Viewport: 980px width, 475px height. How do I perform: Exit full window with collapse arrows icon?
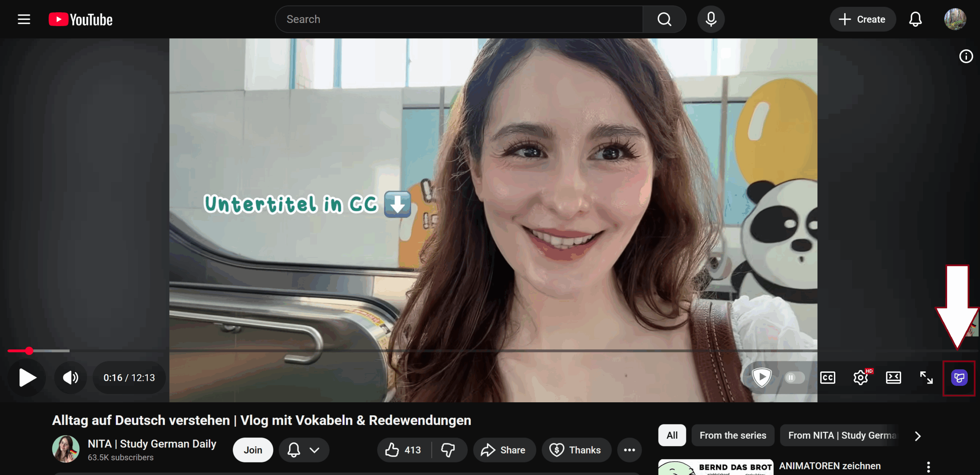[926, 378]
